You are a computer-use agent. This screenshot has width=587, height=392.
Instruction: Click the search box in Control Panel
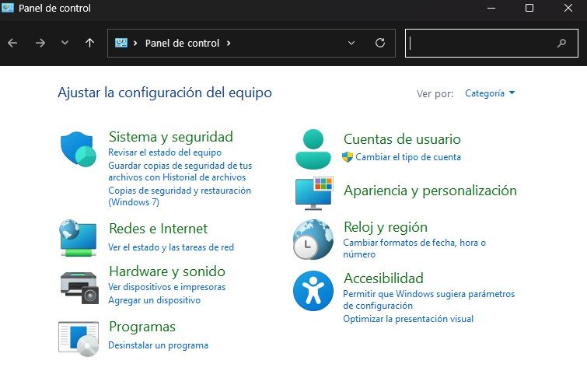pyautogui.click(x=482, y=44)
